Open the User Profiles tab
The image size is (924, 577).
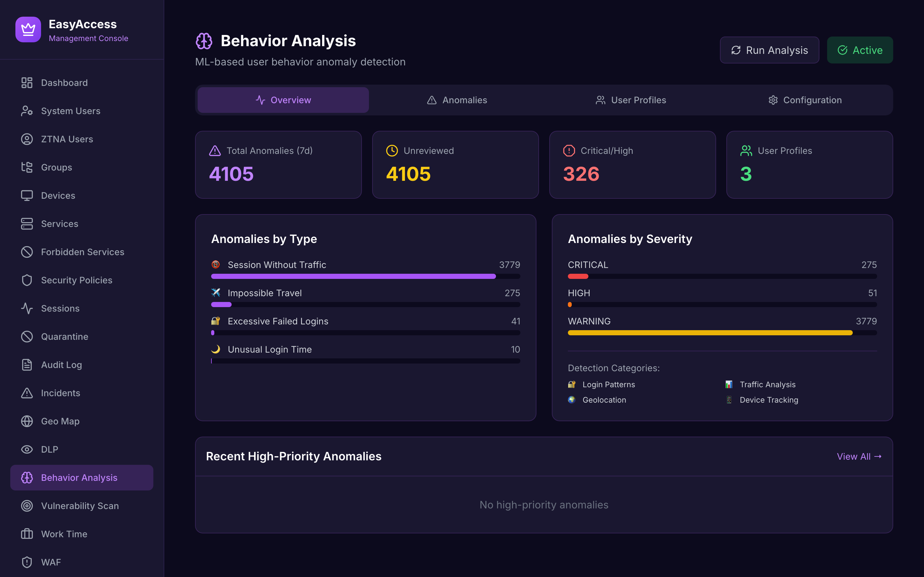(630, 100)
